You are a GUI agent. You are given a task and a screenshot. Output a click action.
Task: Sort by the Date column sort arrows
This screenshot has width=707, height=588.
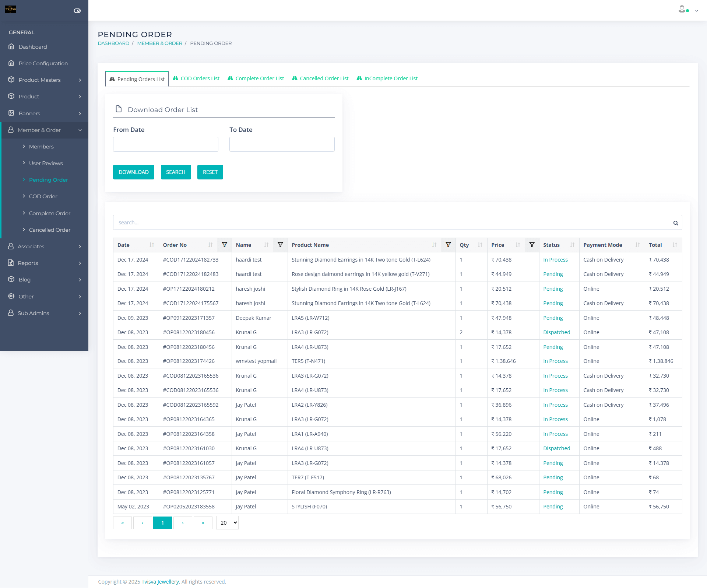click(x=152, y=245)
